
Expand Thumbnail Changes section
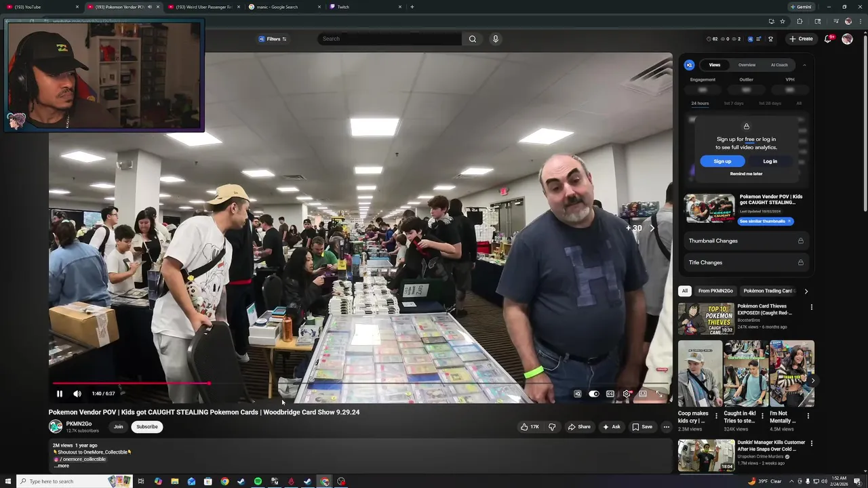pos(746,241)
